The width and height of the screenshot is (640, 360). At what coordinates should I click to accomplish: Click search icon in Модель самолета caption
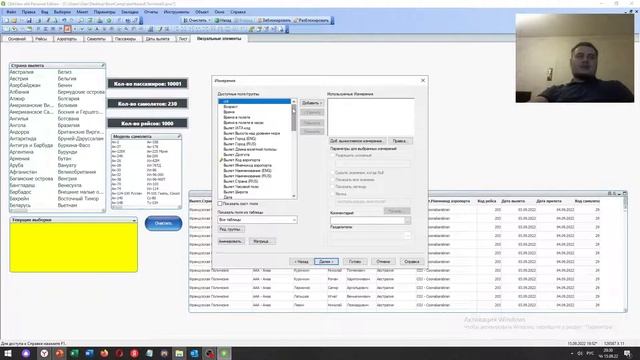[x=178, y=136]
